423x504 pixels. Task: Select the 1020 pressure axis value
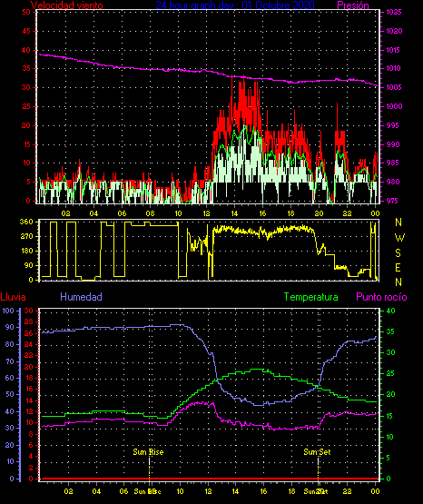(x=394, y=31)
